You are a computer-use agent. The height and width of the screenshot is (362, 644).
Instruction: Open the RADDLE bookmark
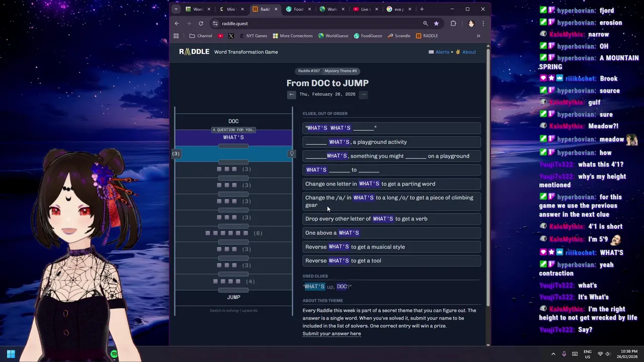coord(427,36)
